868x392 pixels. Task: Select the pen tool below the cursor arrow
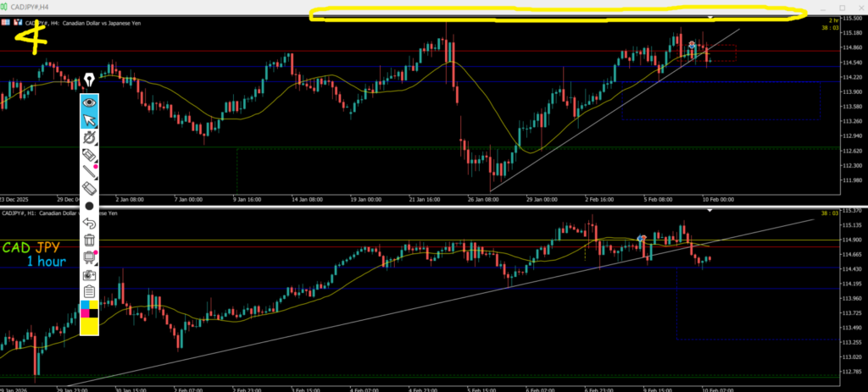coord(89,136)
